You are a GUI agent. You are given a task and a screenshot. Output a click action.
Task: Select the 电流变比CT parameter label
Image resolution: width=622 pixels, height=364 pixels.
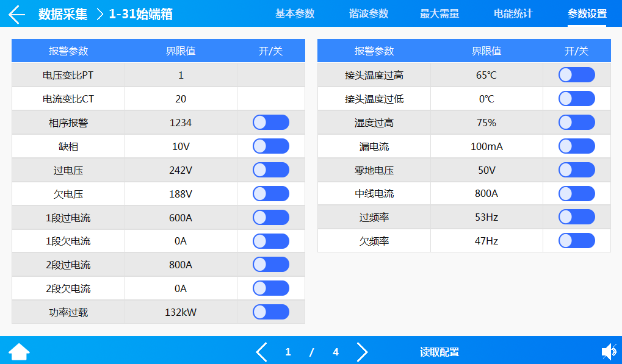[x=68, y=99]
